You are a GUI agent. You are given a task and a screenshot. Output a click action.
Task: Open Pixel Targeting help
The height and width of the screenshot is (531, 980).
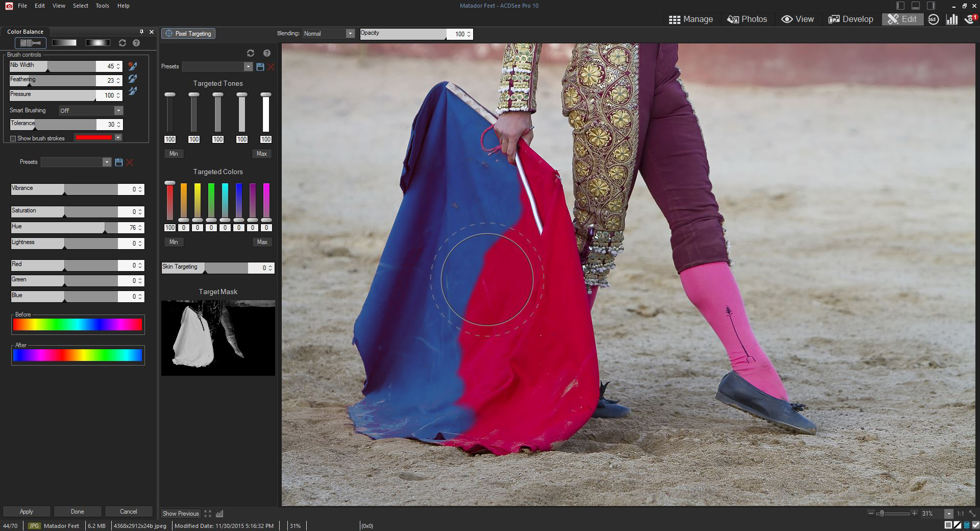pos(266,53)
